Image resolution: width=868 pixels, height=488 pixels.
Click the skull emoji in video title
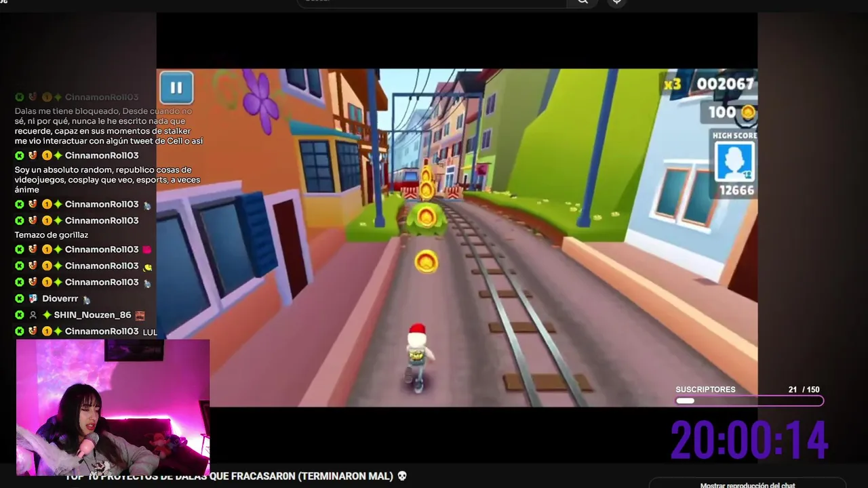402,476
